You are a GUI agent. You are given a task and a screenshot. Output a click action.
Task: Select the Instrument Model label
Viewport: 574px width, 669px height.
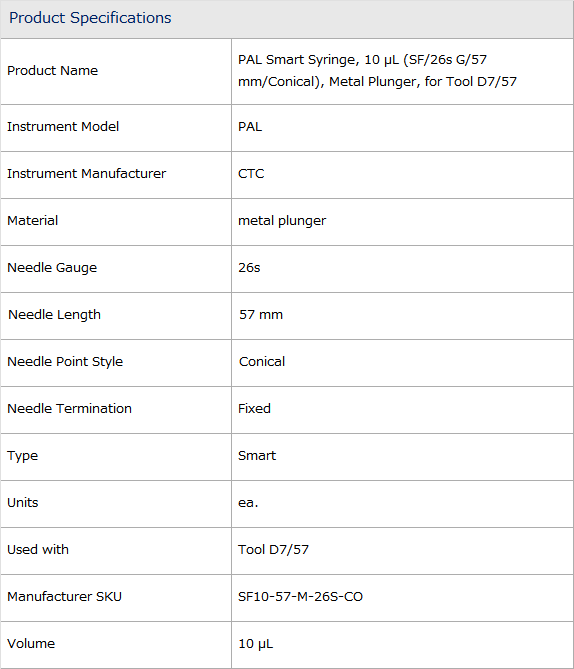pos(63,127)
